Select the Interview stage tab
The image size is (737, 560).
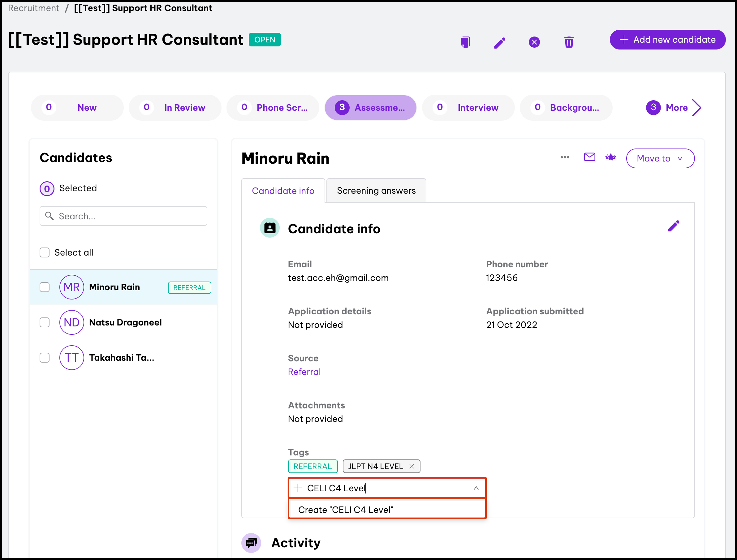tap(468, 108)
